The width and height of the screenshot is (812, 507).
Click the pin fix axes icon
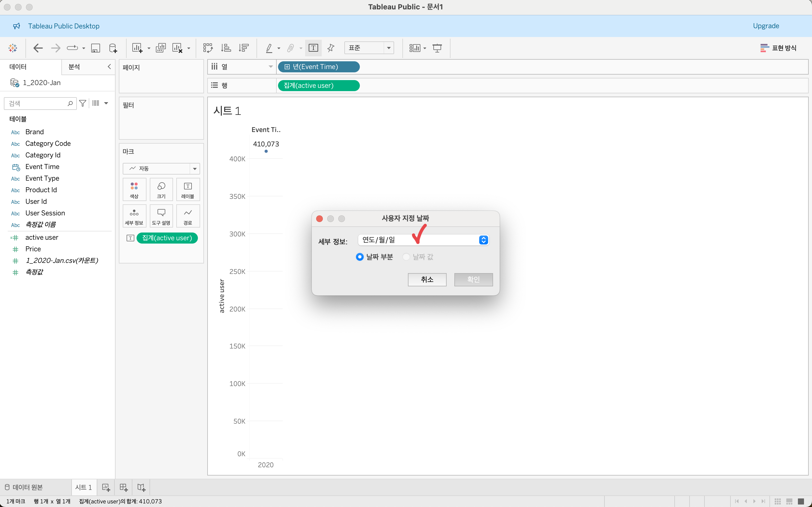point(331,48)
